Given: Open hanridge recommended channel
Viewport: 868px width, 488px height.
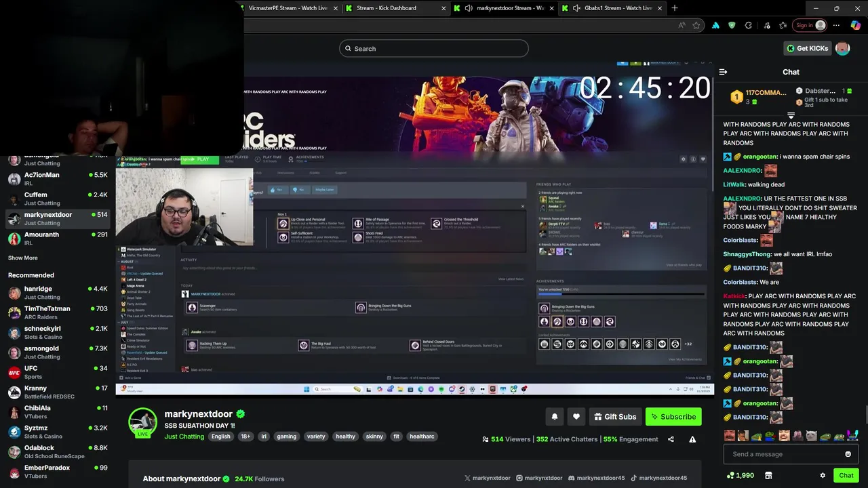Looking at the screenshot, I should tap(58, 293).
